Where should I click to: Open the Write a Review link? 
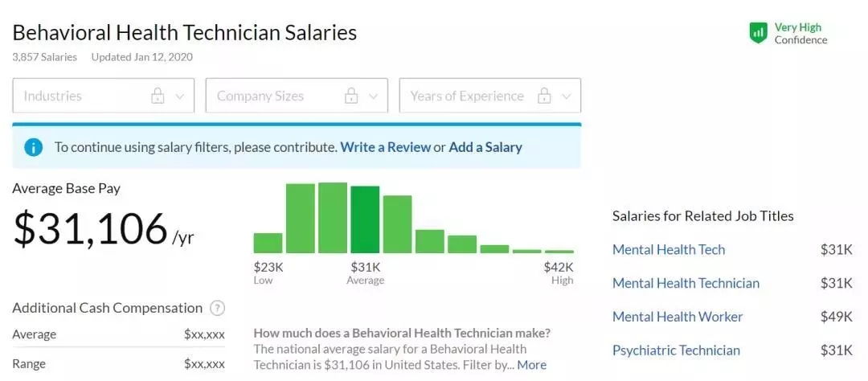point(385,147)
